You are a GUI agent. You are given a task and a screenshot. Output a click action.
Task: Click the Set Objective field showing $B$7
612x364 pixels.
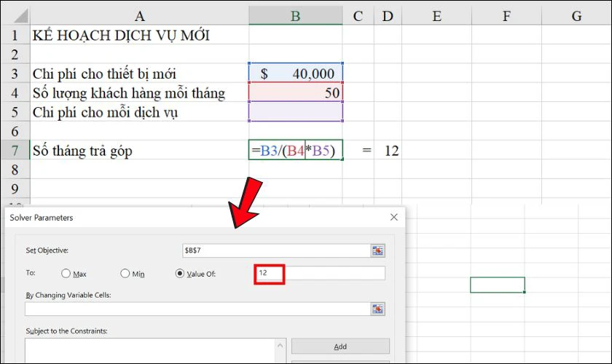coord(276,250)
